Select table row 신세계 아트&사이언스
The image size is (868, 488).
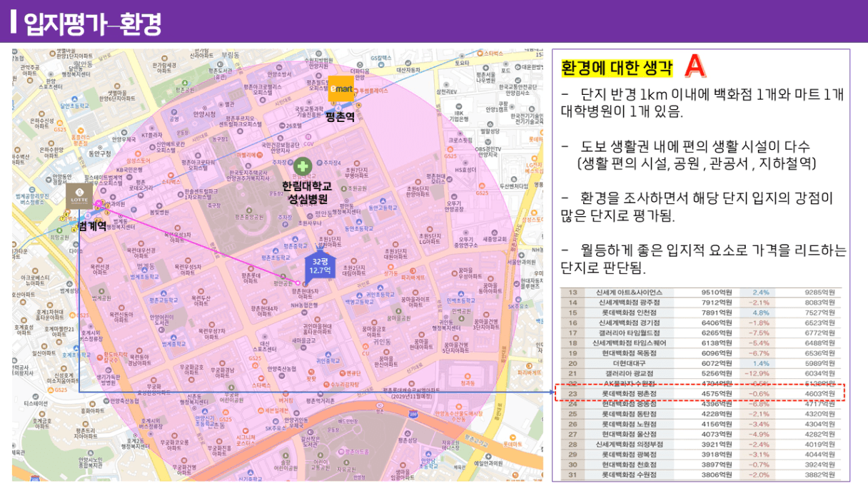tap(701, 293)
